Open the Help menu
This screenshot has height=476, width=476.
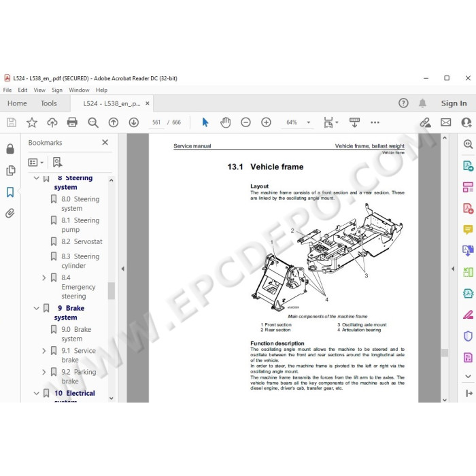click(x=101, y=90)
